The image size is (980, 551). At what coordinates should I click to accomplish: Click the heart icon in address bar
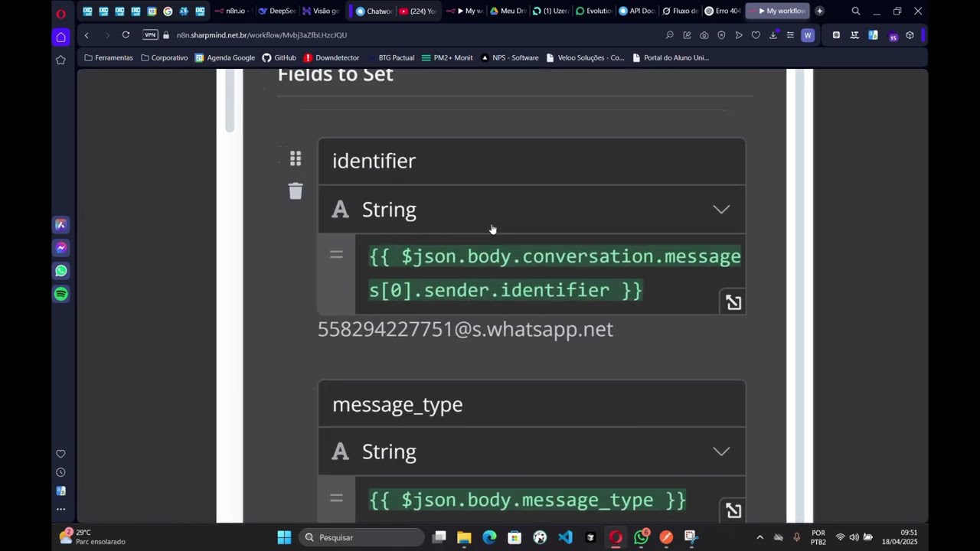756,35
